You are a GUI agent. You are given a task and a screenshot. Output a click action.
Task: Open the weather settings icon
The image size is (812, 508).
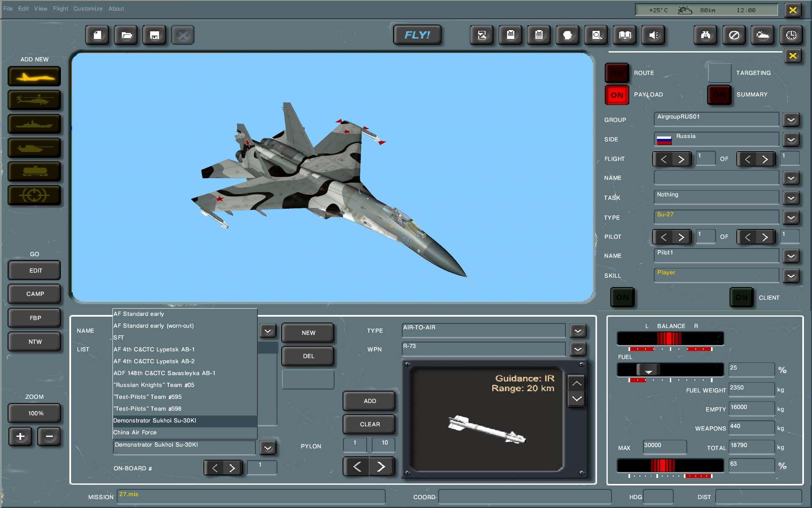(763, 35)
